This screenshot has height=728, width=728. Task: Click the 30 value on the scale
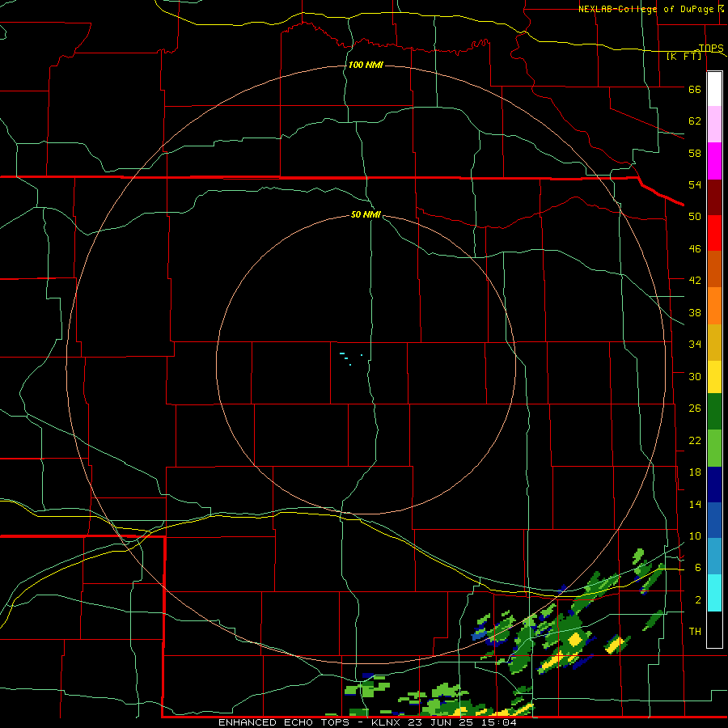click(x=695, y=376)
